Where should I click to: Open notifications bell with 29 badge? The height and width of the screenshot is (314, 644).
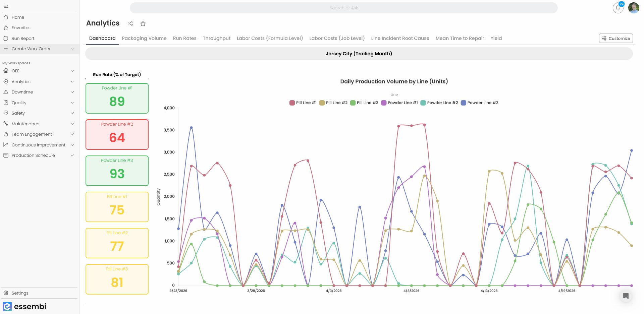coord(618,8)
